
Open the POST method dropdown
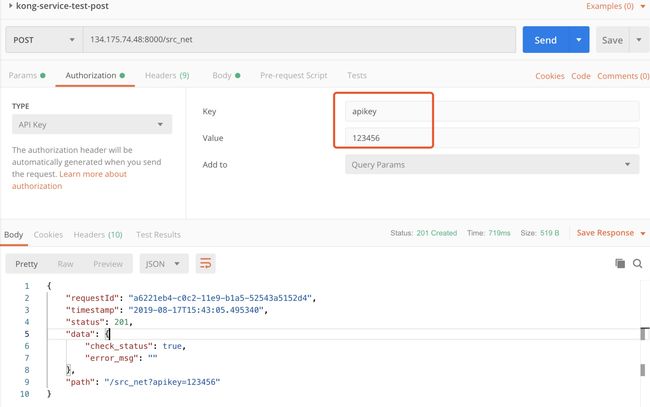point(44,40)
